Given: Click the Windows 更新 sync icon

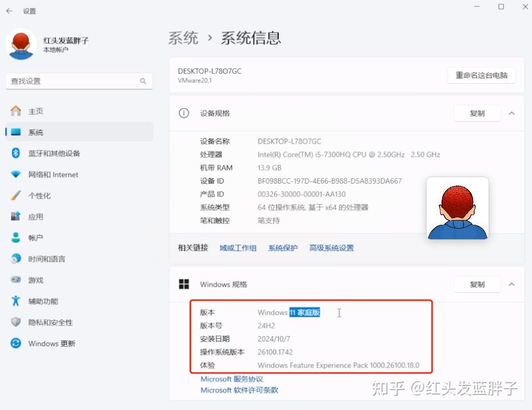Looking at the screenshot, I should click(16, 343).
